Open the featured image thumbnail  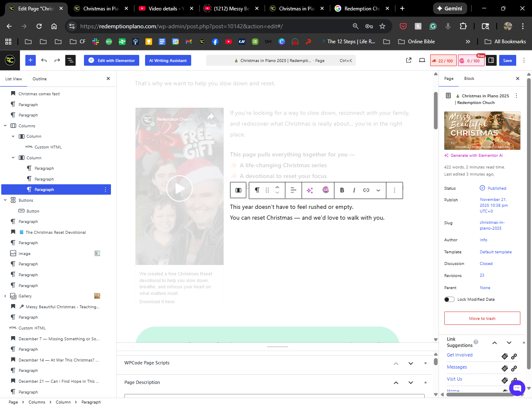482,131
